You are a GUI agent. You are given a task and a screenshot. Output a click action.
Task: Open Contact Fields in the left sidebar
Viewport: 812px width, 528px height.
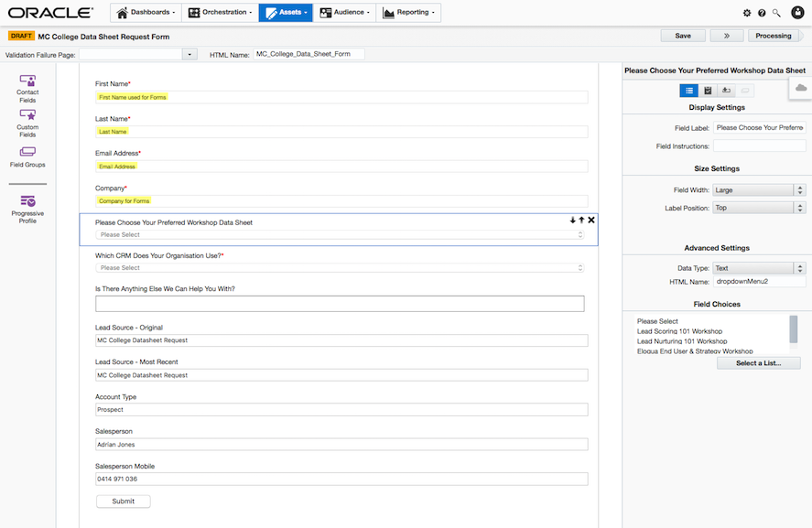tap(27, 87)
